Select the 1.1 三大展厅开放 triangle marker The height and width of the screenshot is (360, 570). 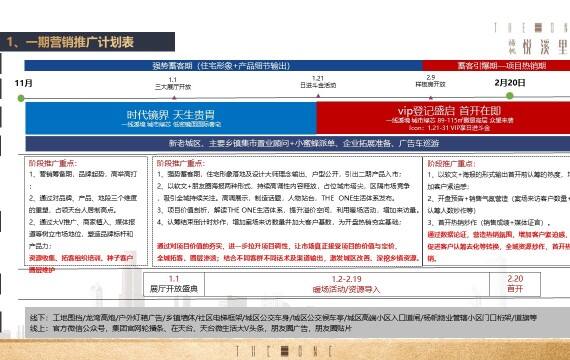click(174, 97)
